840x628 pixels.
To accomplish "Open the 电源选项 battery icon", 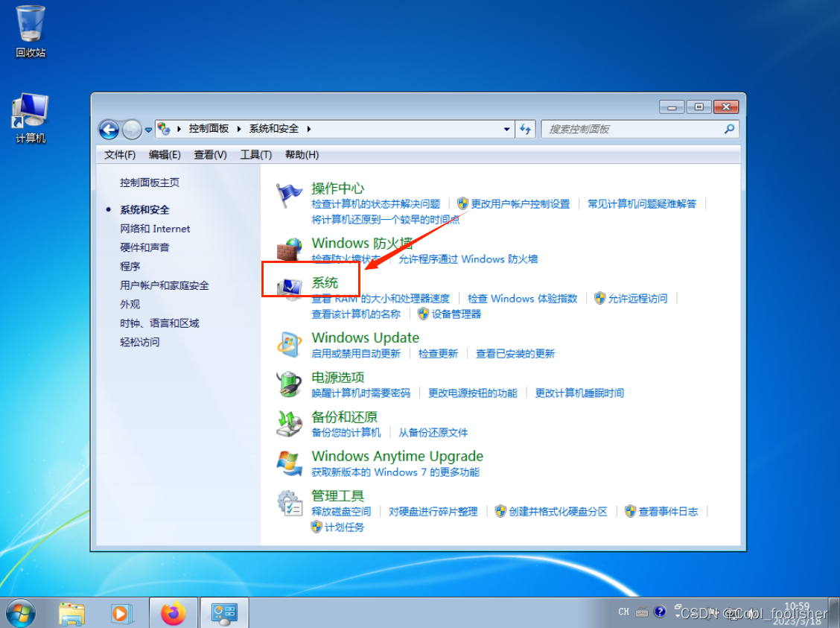I will (x=289, y=384).
